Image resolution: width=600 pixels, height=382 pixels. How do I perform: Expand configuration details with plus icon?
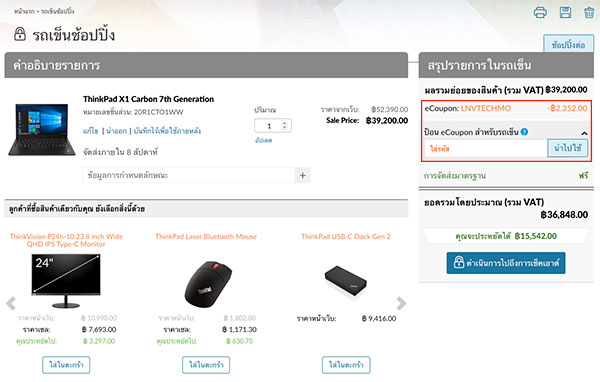point(302,175)
